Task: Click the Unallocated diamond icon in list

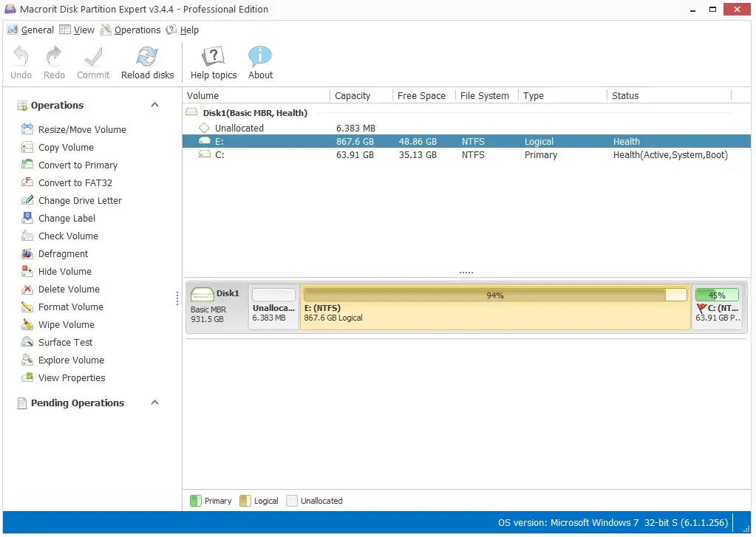Action: pos(205,128)
